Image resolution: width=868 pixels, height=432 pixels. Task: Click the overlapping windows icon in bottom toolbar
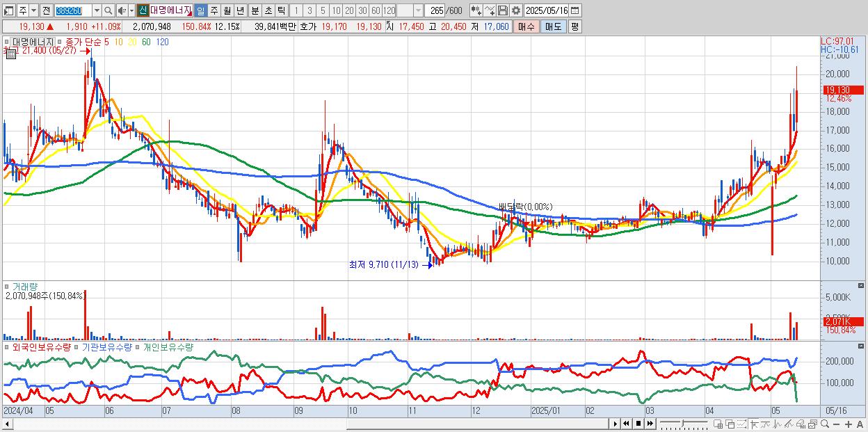pyautogui.click(x=730, y=424)
